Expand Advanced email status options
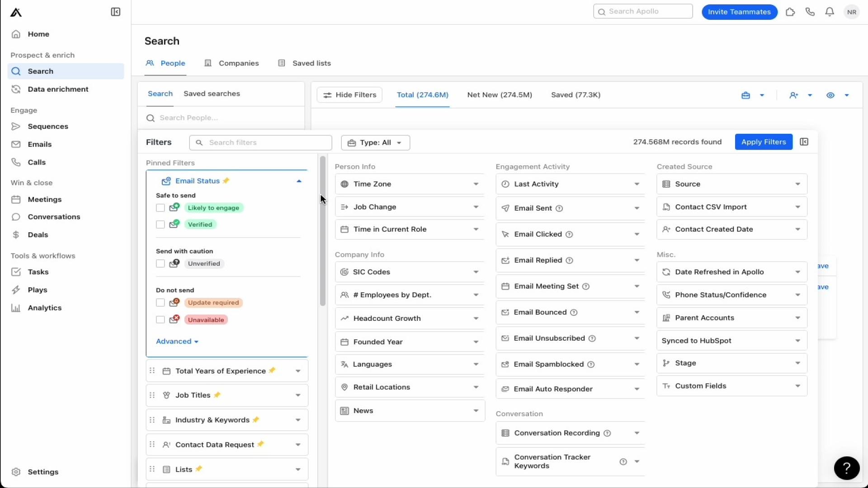The image size is (868, 488). [177, 342]
